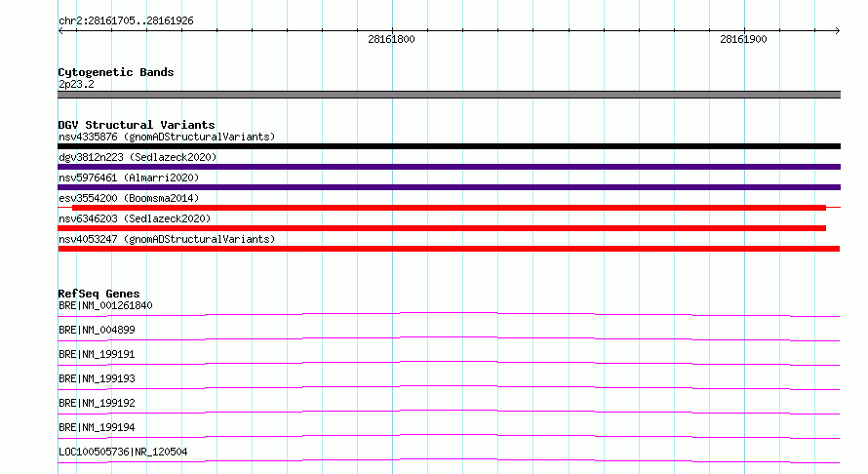This screenshot has width=868, height=474.
Task: Open the DGV Structural Variants track title
Action: point(137,125)
